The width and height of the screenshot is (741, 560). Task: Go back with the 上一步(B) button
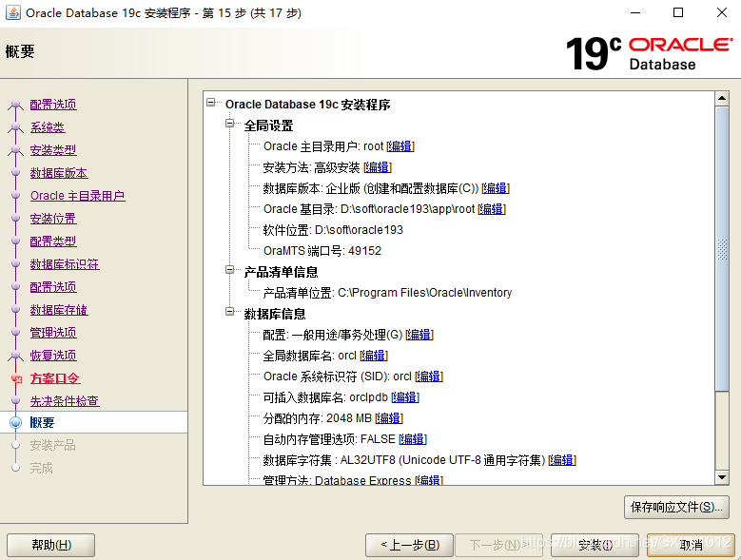409,545
